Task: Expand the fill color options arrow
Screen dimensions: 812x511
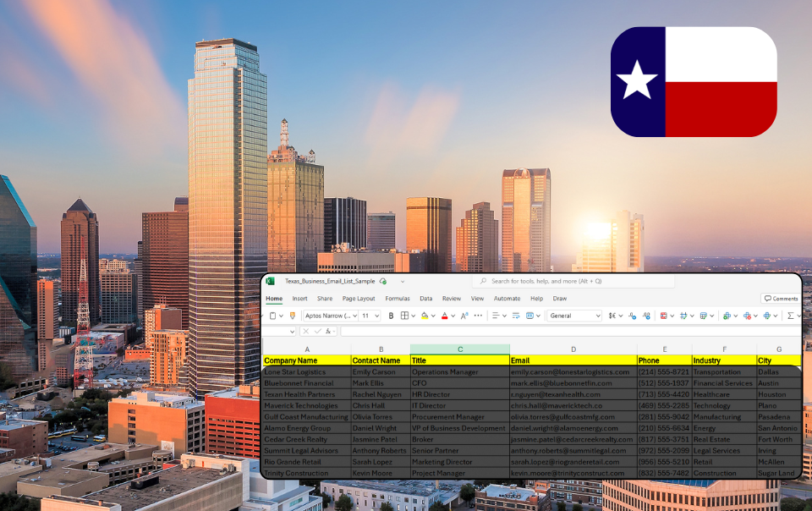Action: tap(433, 316)
